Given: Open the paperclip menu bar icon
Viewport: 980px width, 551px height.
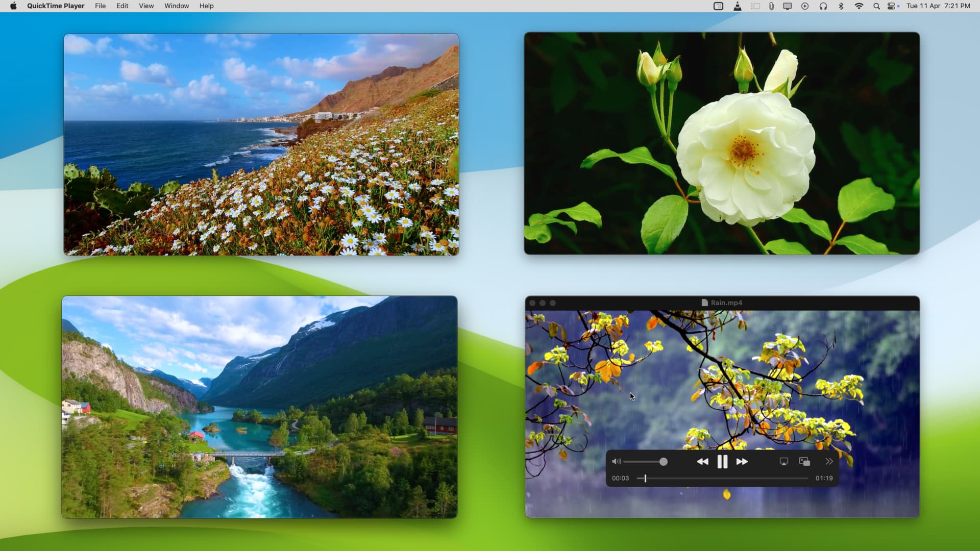Looking at the screenshot, I should [x=771, y=6].
